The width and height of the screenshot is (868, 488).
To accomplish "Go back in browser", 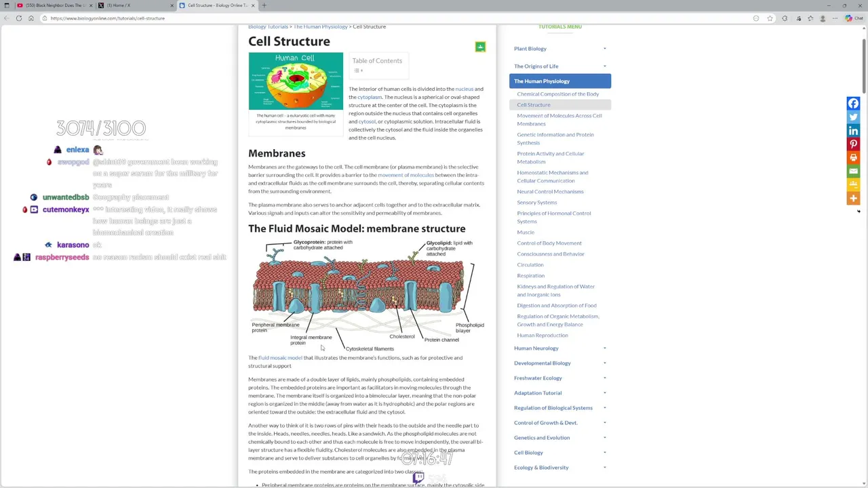I will (x=7, y=18).
